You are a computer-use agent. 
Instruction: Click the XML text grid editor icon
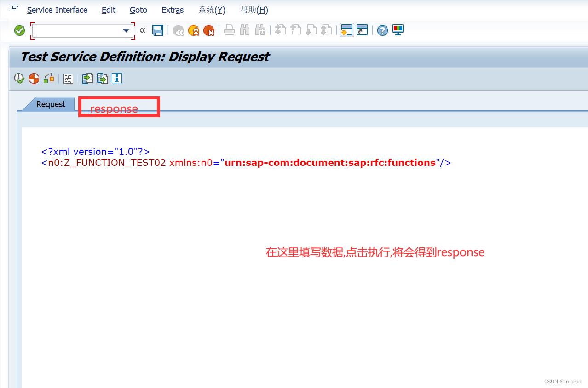69,79
